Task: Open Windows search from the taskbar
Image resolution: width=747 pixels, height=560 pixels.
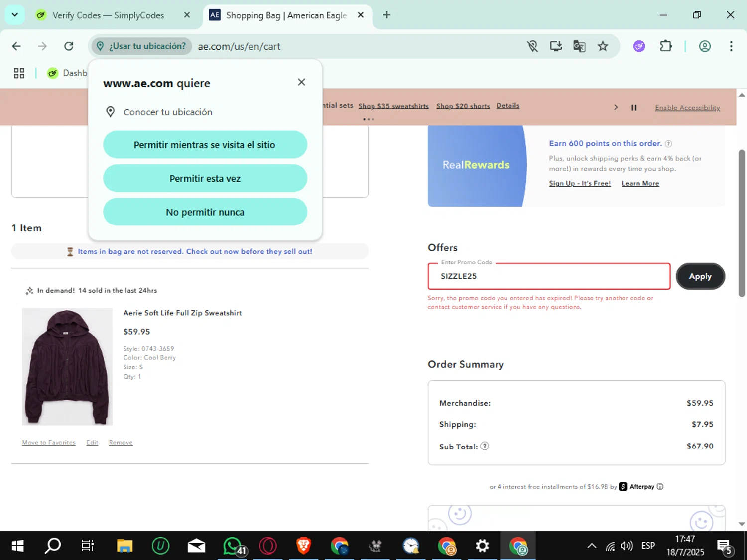Action: coord(53,546)
